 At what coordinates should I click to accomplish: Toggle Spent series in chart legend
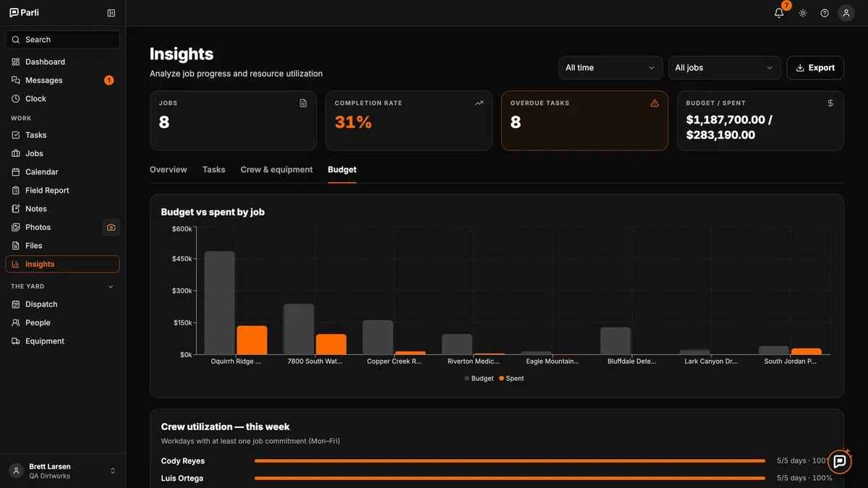[x=512, y=379]
